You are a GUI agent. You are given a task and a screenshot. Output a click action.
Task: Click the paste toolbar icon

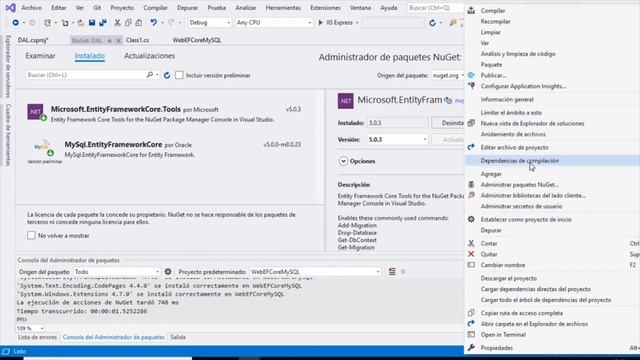pos(139,23)
